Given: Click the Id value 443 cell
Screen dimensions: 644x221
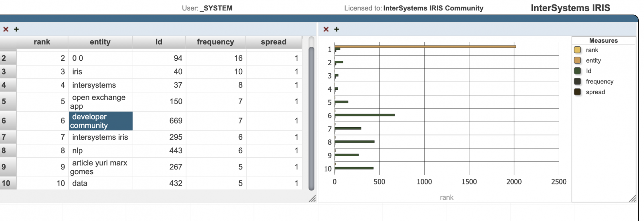Looking at the screenshot, I should (x=159, y=151).
